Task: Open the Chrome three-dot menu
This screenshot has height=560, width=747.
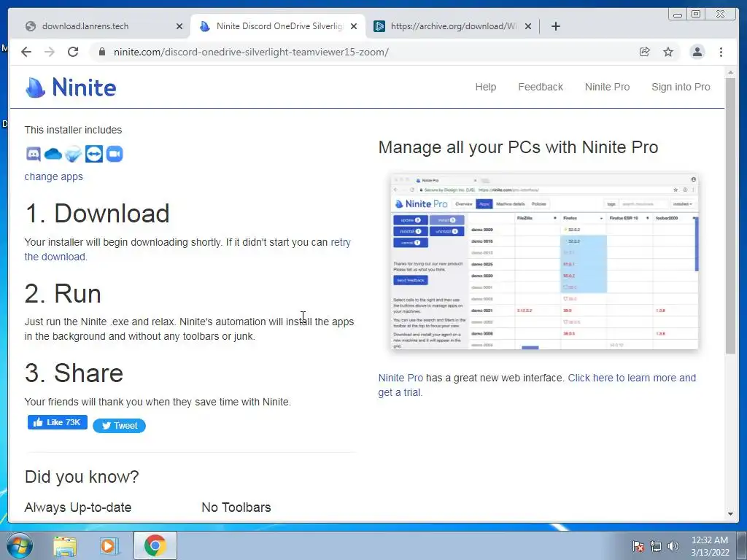Action: tap(721, 52)
